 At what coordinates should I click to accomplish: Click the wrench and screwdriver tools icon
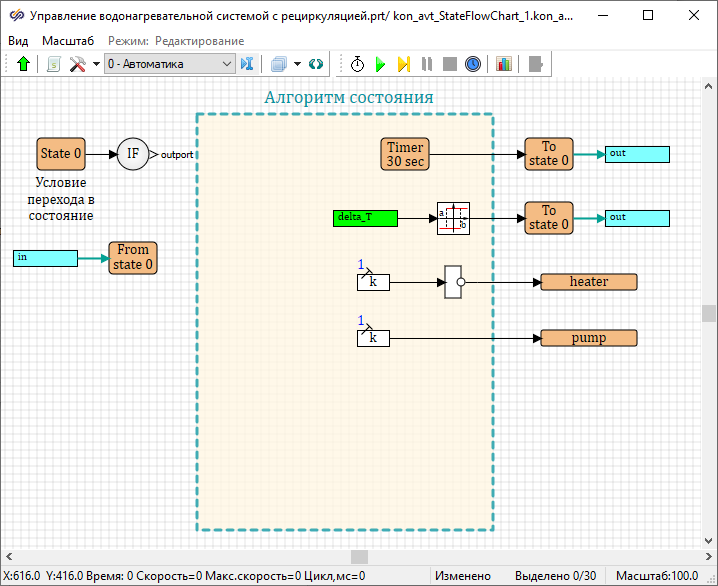tap(77, 64)
